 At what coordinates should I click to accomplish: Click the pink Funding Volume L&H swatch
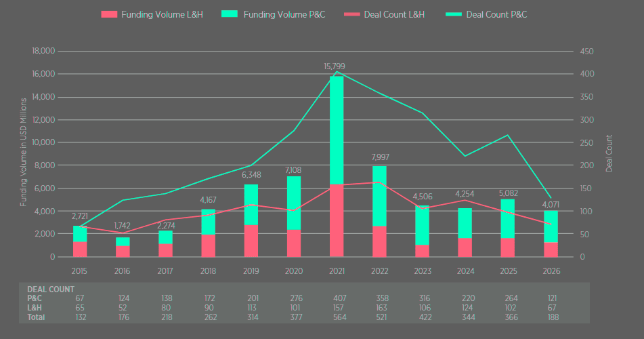[109, 14]
